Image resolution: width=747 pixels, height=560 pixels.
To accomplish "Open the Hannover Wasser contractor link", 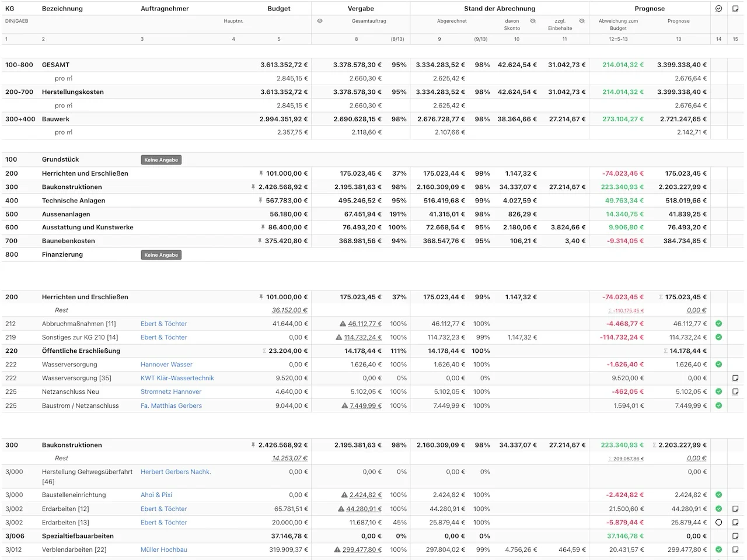I will coord(166,364).
